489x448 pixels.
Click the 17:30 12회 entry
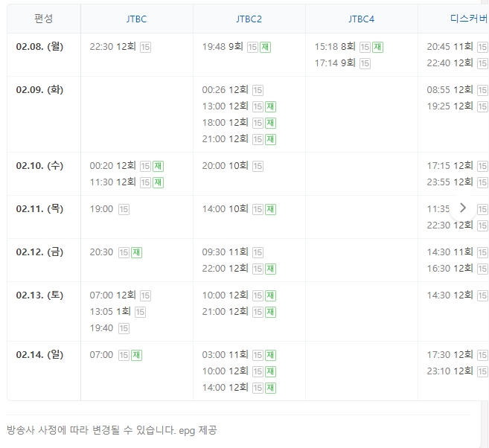point(450,355)
